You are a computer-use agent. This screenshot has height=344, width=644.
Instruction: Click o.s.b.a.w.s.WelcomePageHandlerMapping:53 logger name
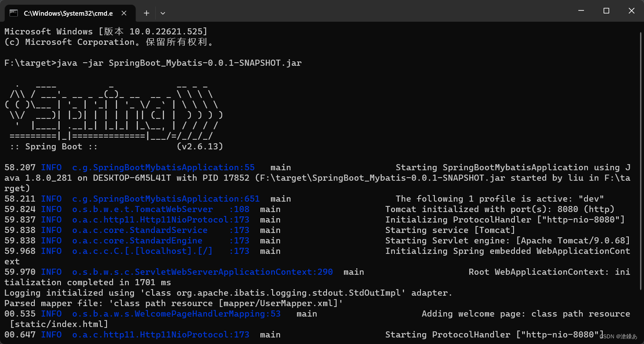pos(177,314)
